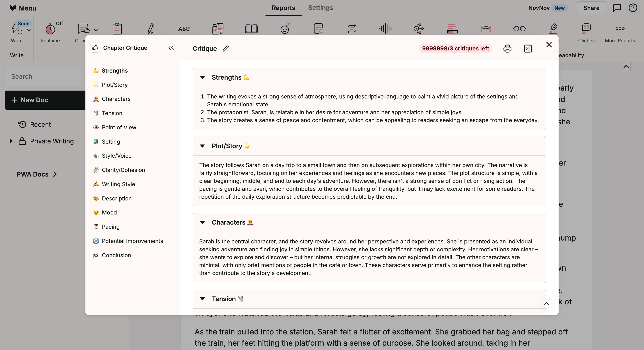Click inside the Search field
The height and width of the screenshot is (350, 644).
tap(45, 76)
